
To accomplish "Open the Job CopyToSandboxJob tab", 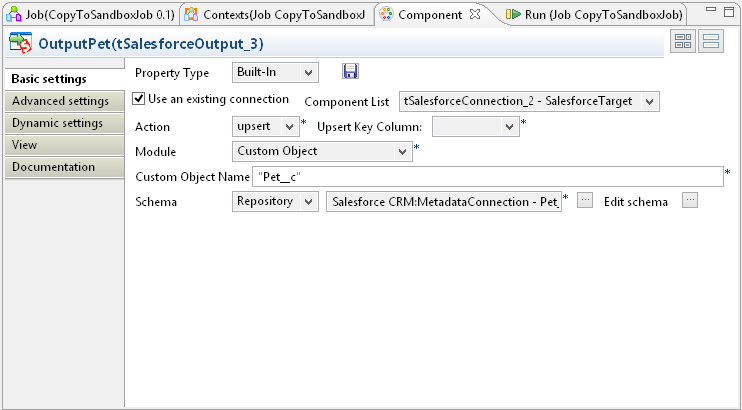I will 90,14.
